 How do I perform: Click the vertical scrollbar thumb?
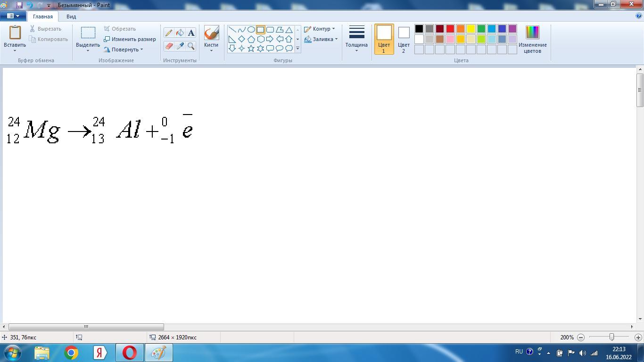[640, 90]
